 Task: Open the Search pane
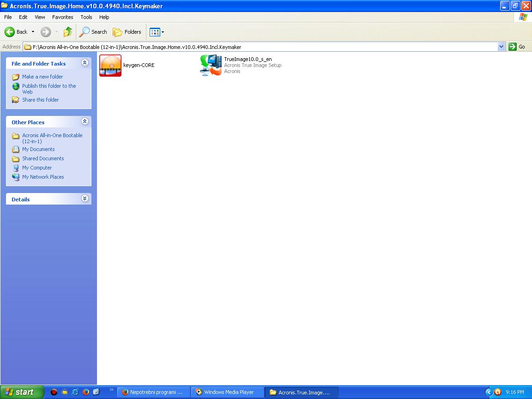click(x=93, y=32)
